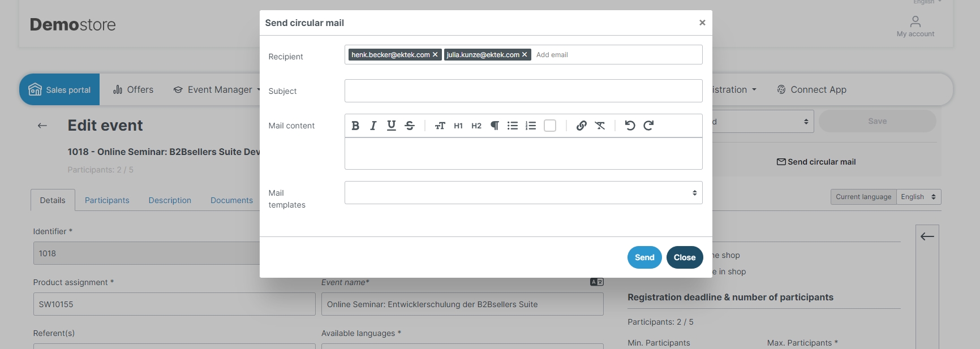Toggle bold formatting in mail content
The width and height of the screenshot is (980, 349).
coord(355,126)
